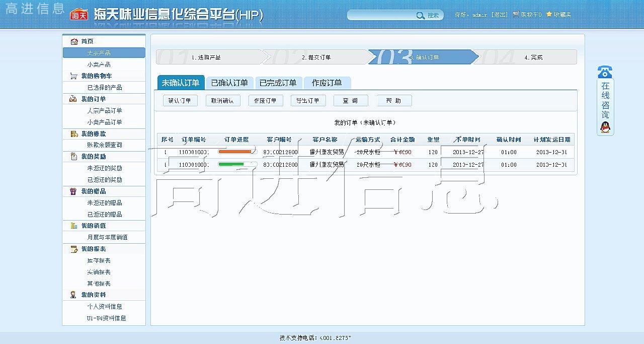Click the 退出 logout link
Image resolution: width=644 pixels, height=344 pixels.
pos(499,15)
